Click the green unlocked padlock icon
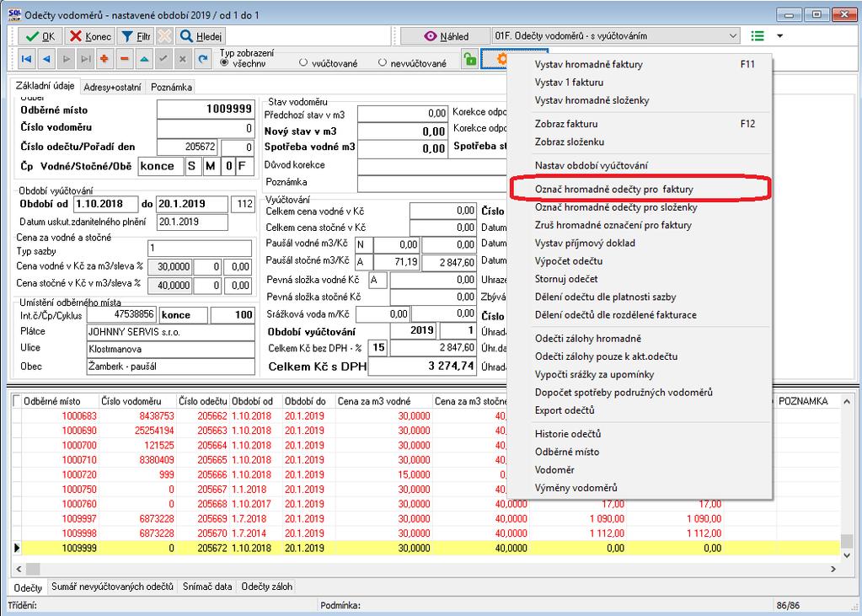The image size is (862, 616). click(x=469, y=59)
